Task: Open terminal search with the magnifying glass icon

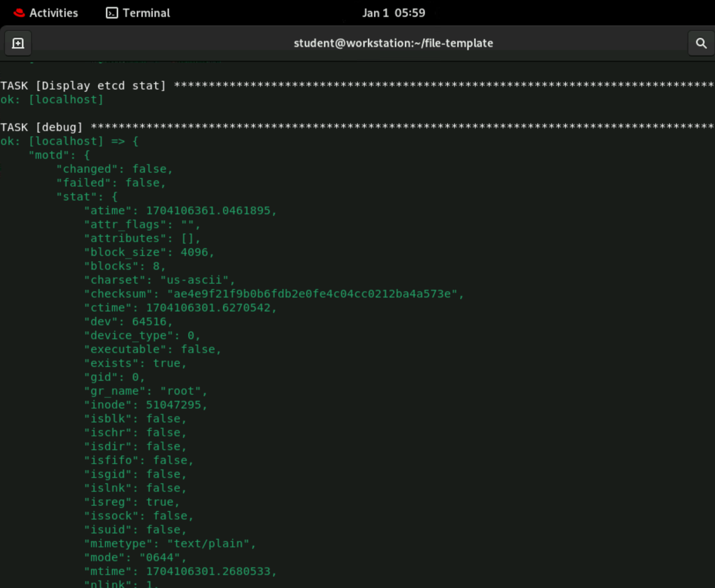Action: 700,43
